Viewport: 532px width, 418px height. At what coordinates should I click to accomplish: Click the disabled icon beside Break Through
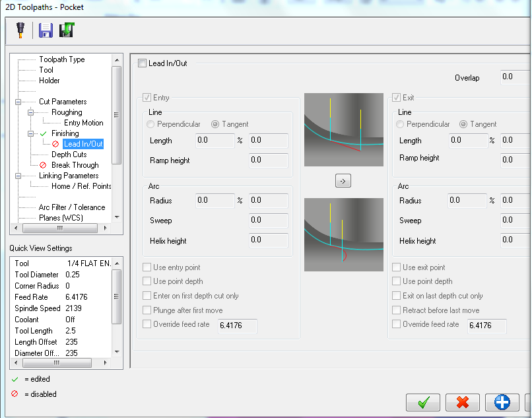43,165
